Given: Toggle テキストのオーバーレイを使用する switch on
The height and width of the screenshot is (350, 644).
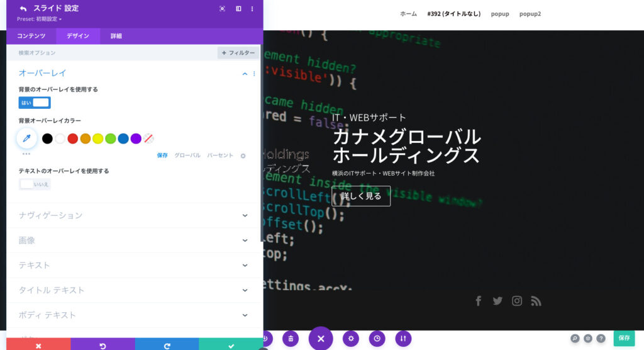Looking at the screenshot, I should (x=35, y=184).
